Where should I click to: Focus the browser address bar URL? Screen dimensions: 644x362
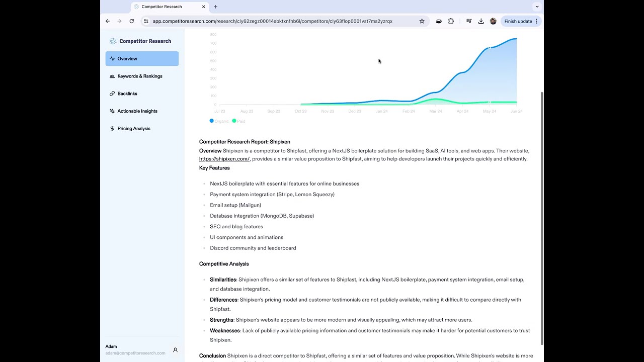pyautogui.click(x=273, y=21)
